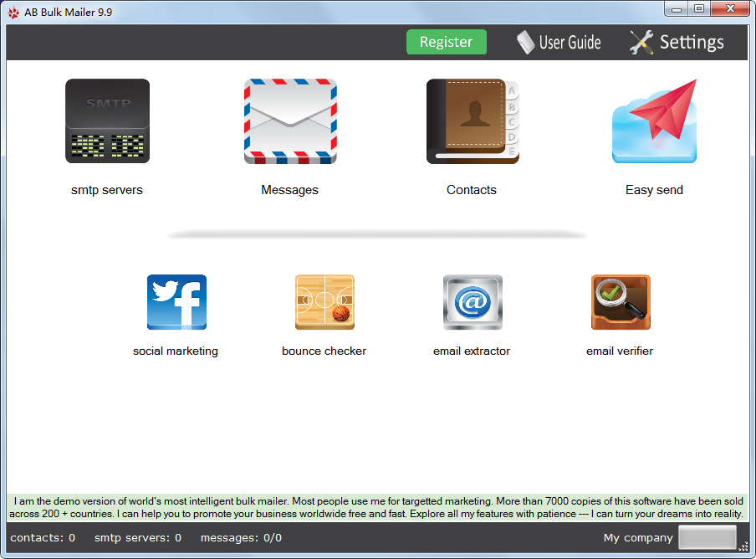Screen dimensions: 756x559
Task: Open the bounce checker basketball icon
Action: [325, 302]
